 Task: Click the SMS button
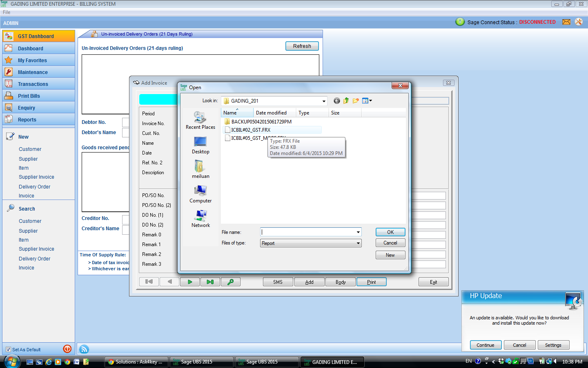(x=278, y=282)
